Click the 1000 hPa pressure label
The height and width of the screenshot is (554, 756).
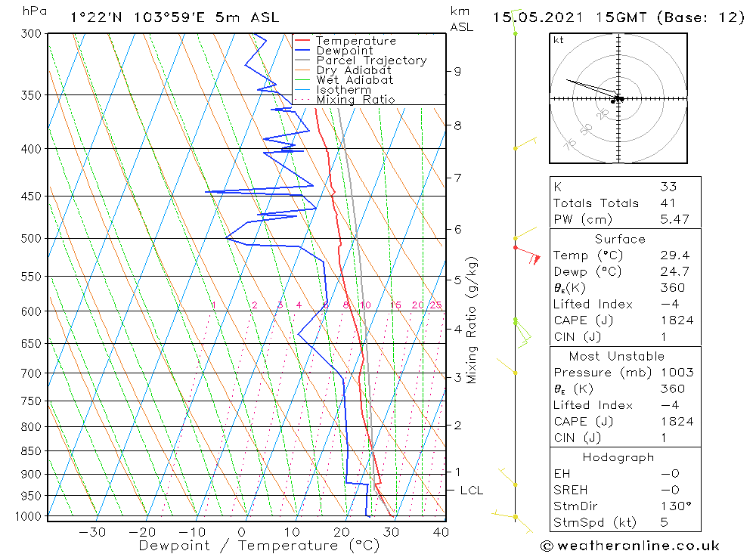pos(28,516)
